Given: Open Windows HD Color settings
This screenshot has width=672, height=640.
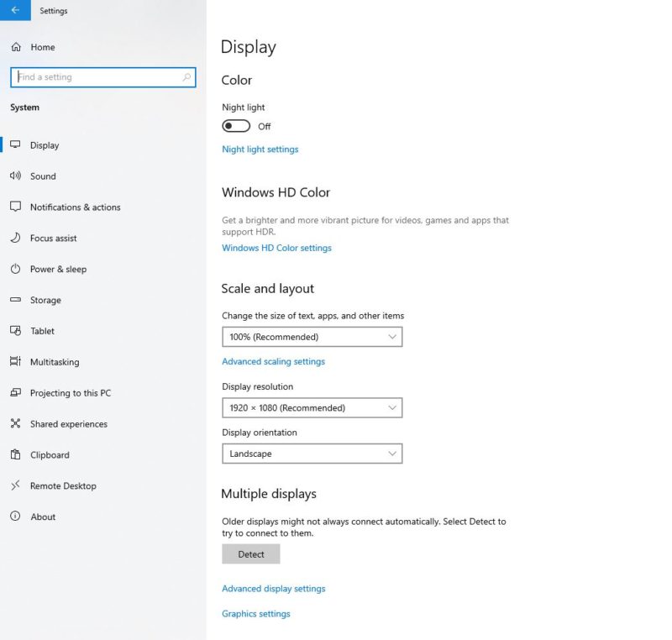Looking at the screenshot, I should 276,247.
